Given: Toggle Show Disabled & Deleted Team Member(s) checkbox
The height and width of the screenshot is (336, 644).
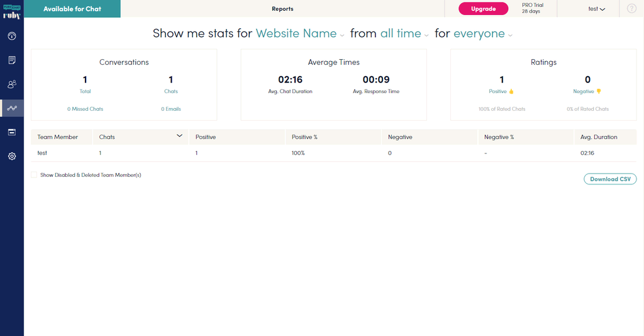Looking at the screenshot, I should tap(34, 174).
